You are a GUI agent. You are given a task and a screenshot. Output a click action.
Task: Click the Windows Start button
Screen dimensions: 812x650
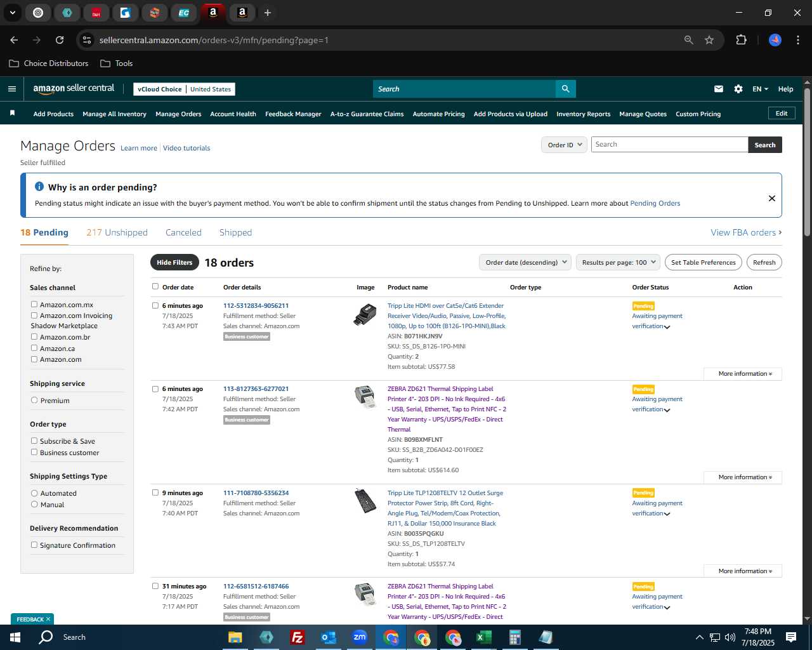pyautogui.click(x=15, y=637)
